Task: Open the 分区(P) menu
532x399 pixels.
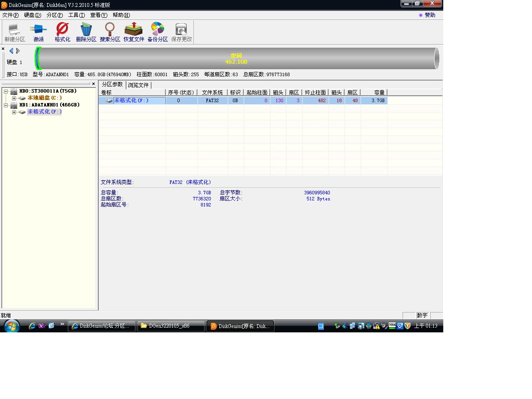Action: pos(55,15)
